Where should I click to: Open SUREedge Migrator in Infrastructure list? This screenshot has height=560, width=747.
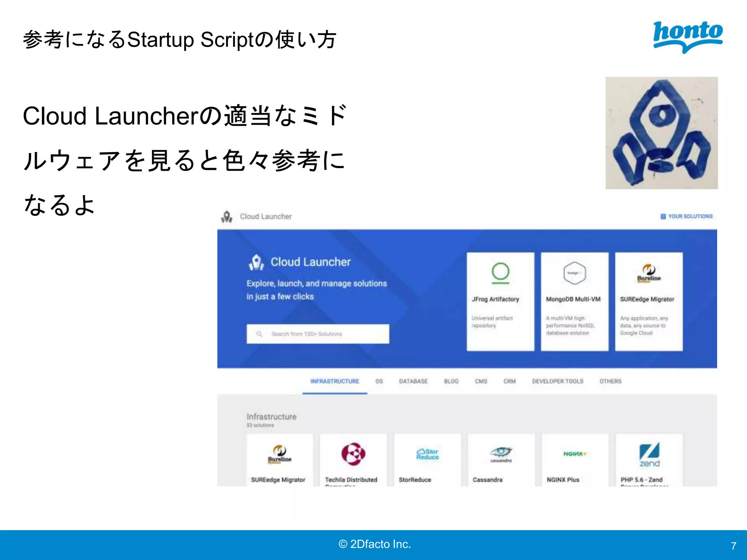point(280,460)
